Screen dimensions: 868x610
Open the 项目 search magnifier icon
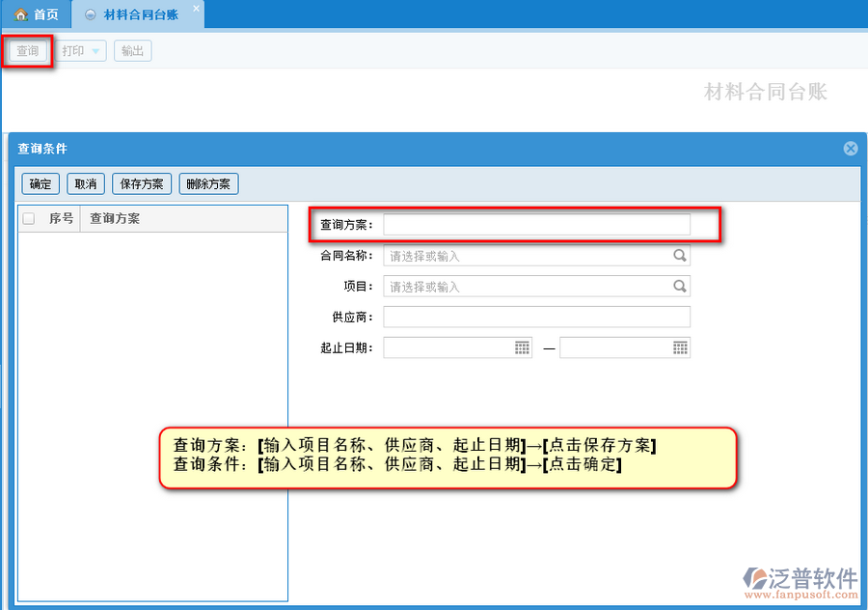point(679,287)
